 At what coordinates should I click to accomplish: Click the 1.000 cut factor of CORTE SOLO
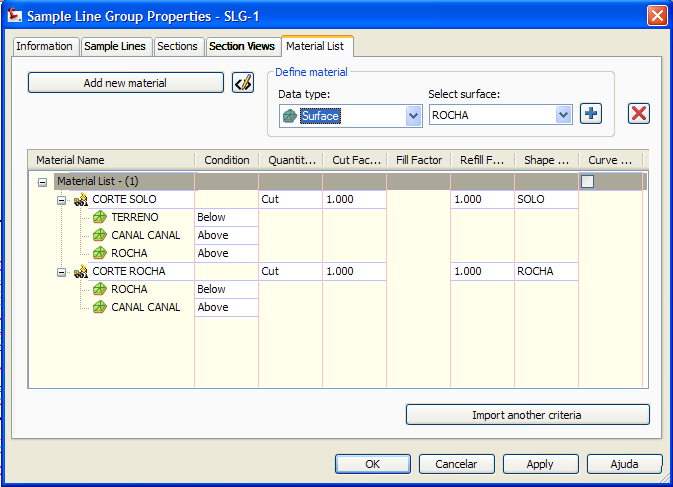355,200
